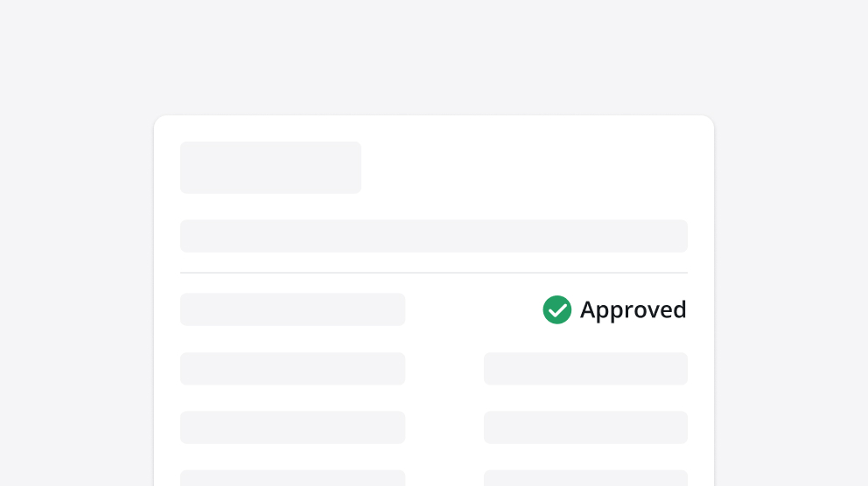Viewport: 868px width, 486px height.
Task: Click the green checkmark Approved icon
Action: coord(556,309)
